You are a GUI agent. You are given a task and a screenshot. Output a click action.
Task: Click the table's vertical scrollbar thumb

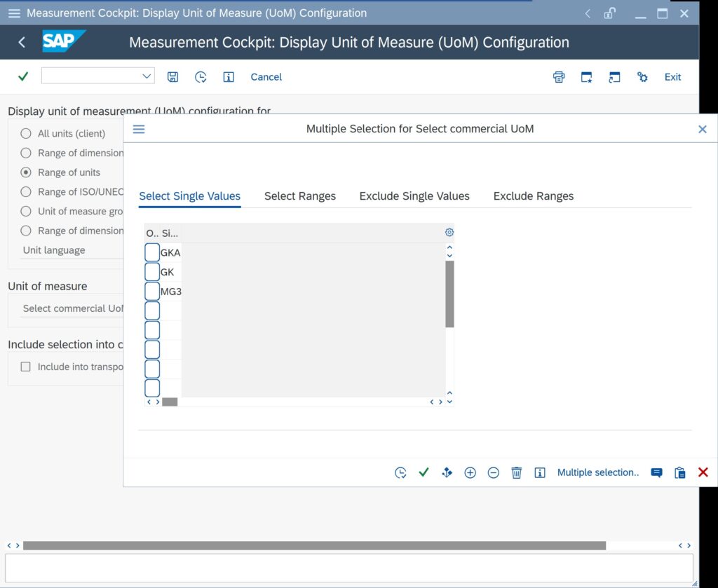pos(449,294)
